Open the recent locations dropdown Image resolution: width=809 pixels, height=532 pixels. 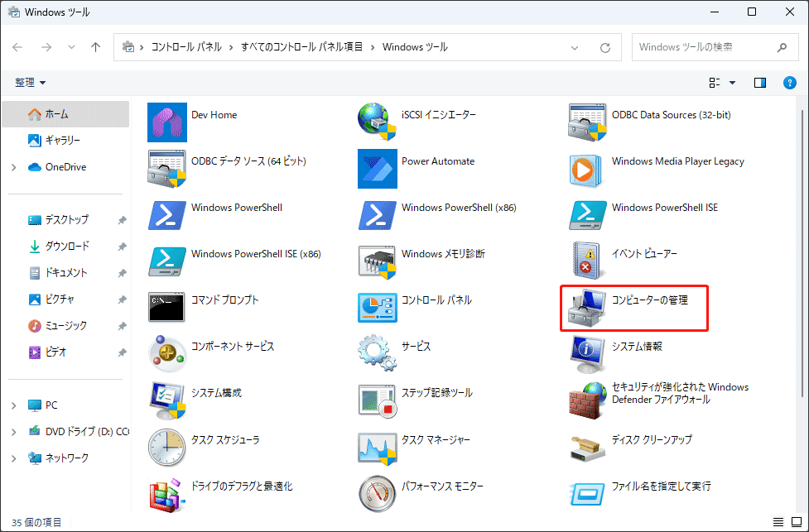tap(71, 47)
